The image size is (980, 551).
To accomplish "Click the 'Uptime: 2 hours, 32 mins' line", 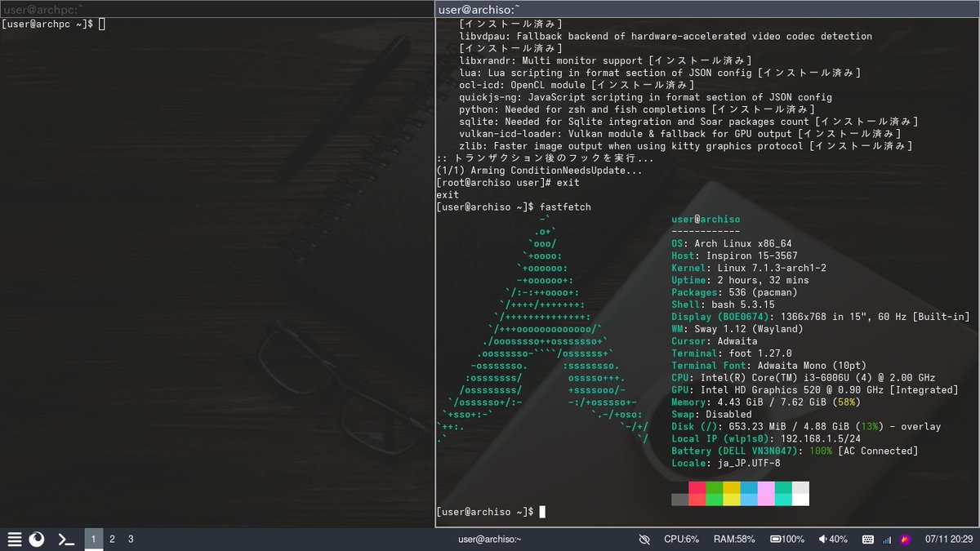I will coord(740,281).
